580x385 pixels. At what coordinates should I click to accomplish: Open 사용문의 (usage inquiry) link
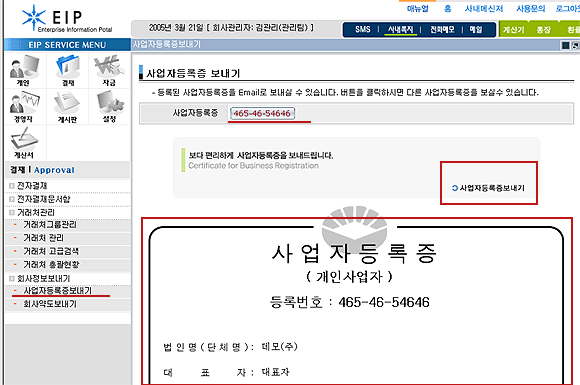(x=531, y=8)
